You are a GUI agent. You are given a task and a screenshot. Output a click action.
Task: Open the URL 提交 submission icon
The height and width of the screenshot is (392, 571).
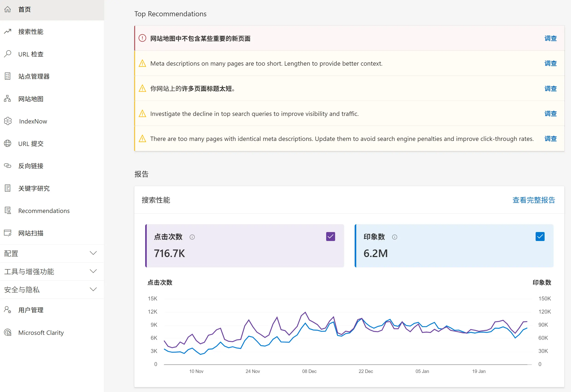tap(8, 143)
